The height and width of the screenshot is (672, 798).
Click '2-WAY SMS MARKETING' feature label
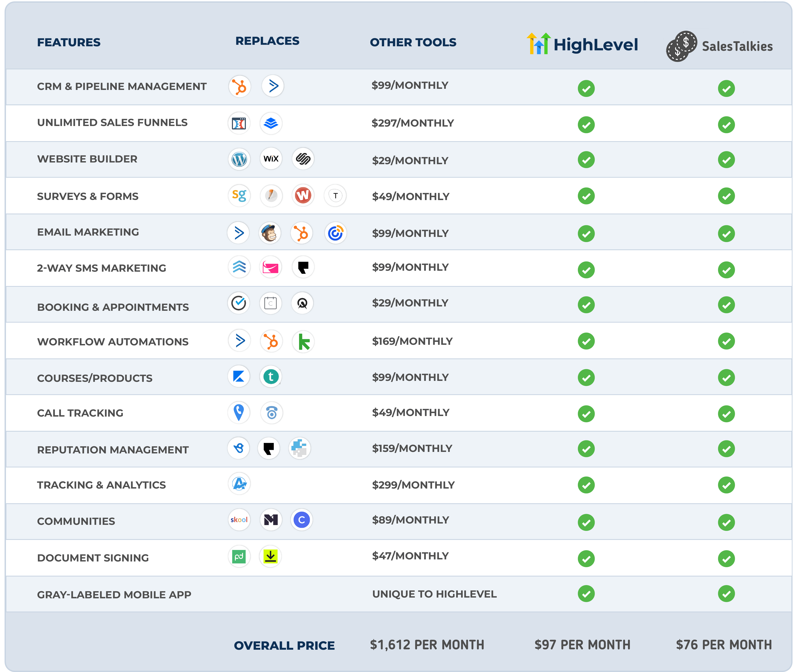(101, 268)
